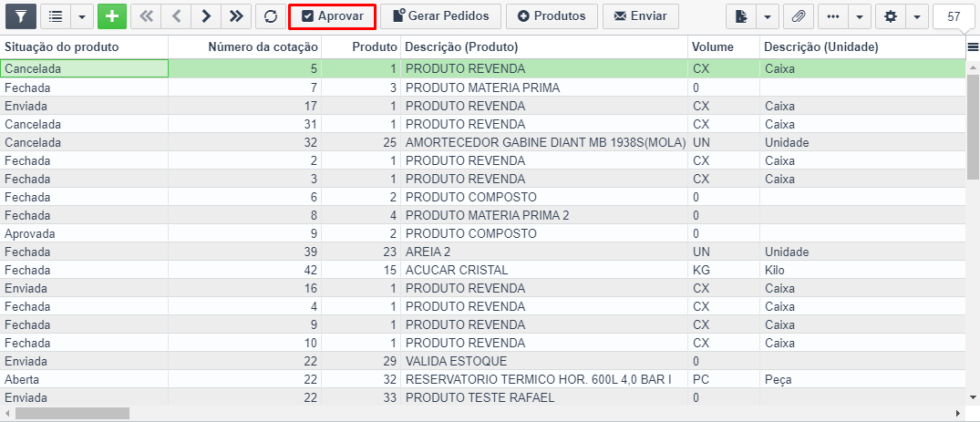Expand the export options dropdown arrow

[768, 16]
